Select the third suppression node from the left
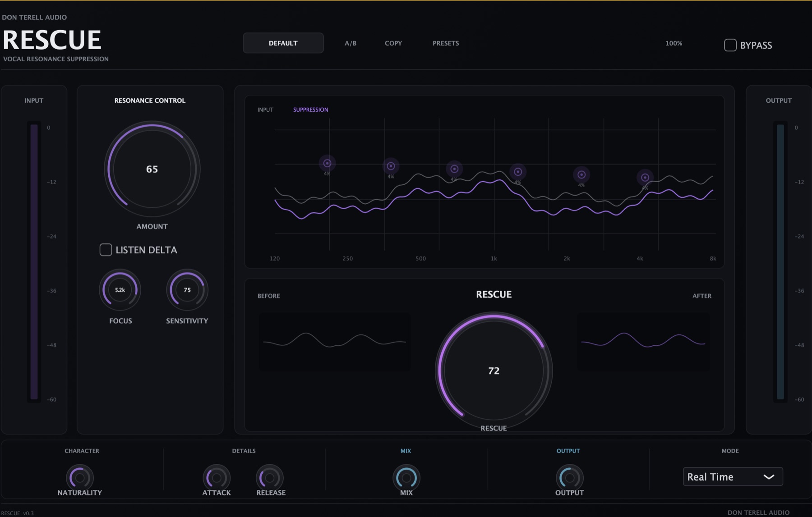This screenshot has height=517, width=812. (454, 169)
